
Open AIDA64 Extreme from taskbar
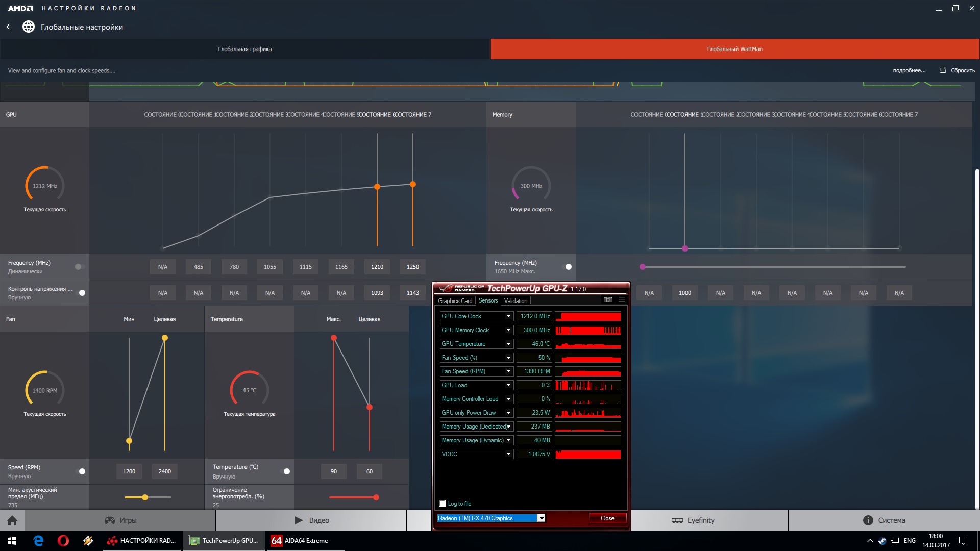pyautogui.click(x=300, y=541)
